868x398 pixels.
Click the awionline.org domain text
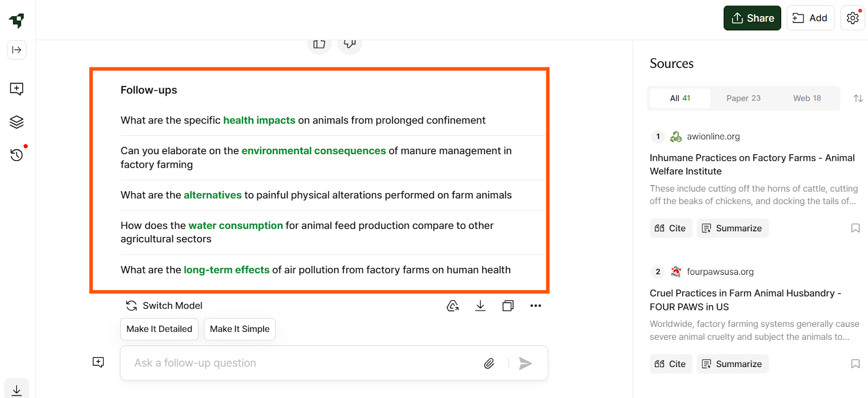pyautogui.click(x=713, y=136)
